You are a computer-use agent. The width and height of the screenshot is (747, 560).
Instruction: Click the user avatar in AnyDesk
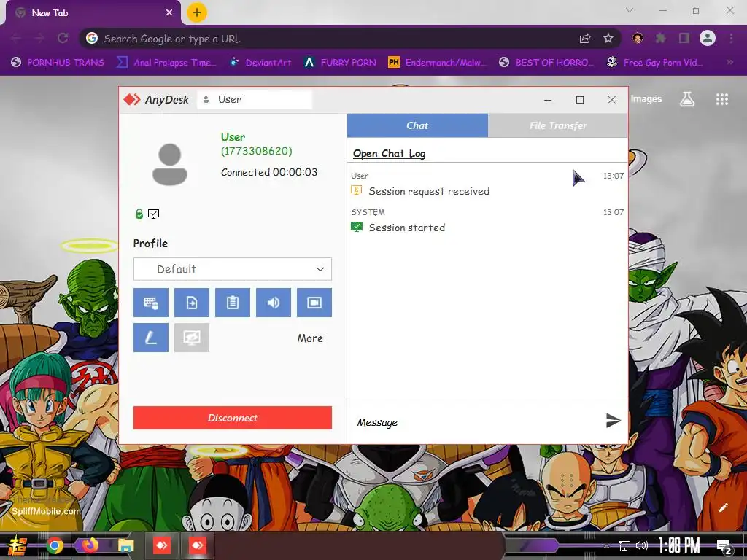click(x=169, y=164)
